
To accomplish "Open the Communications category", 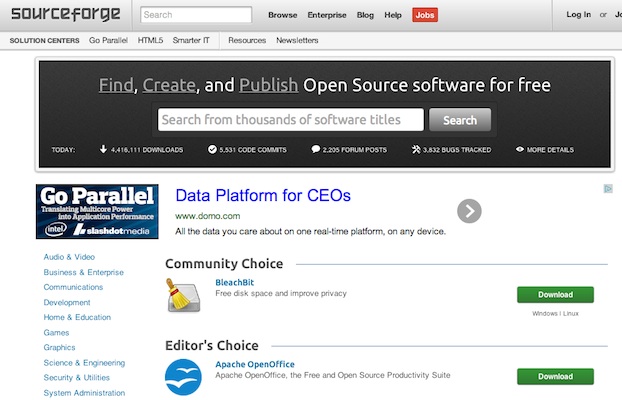I will 73,287.
